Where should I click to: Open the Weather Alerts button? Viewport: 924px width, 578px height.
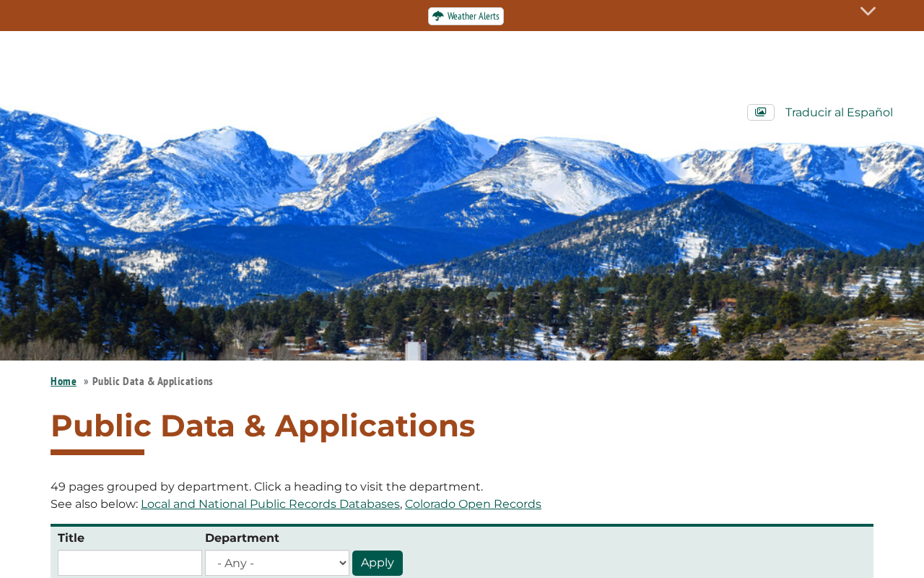466,16
